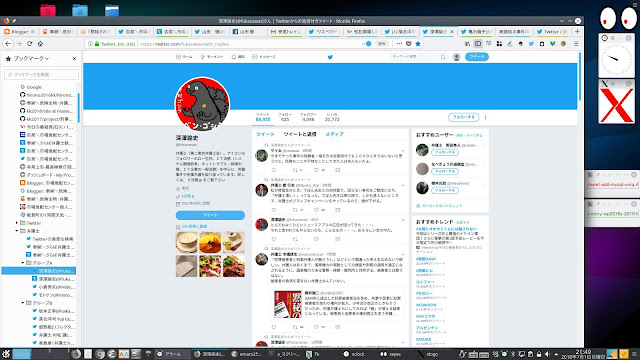
Task: Like the tweet by 弁護士 in second row
Action: click(316, 210)
